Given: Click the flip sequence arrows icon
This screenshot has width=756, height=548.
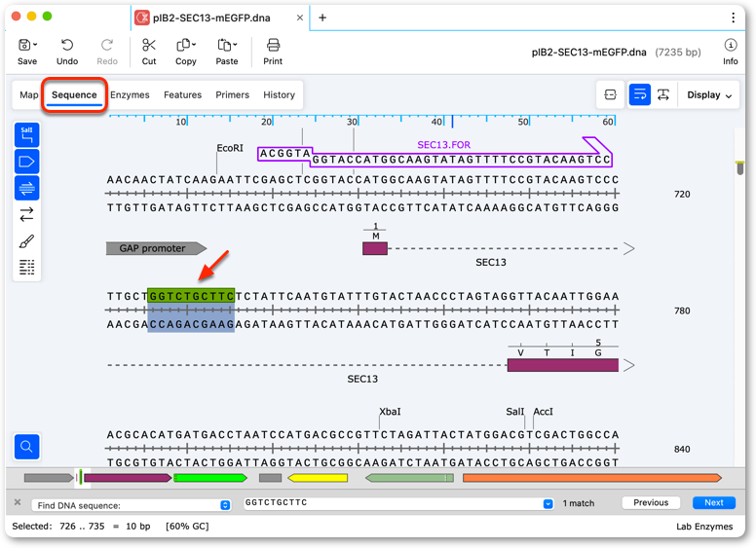Looking at the screenshot, I should pyautogui.click(x=27, y=214).
